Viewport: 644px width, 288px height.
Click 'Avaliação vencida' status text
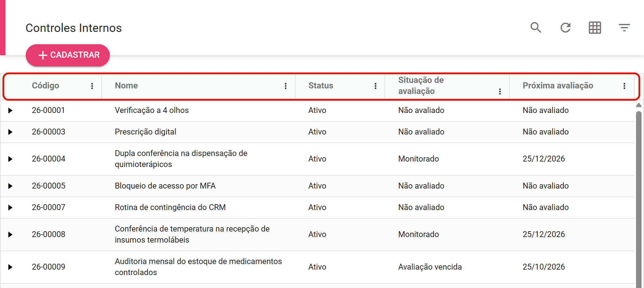pyautogui.click(x=430, y=267)
